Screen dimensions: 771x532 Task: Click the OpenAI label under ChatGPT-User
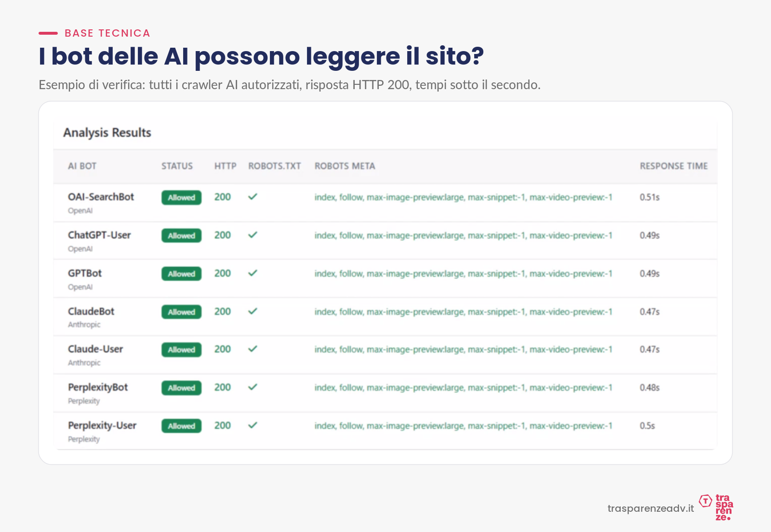click(x=80, y=249)
